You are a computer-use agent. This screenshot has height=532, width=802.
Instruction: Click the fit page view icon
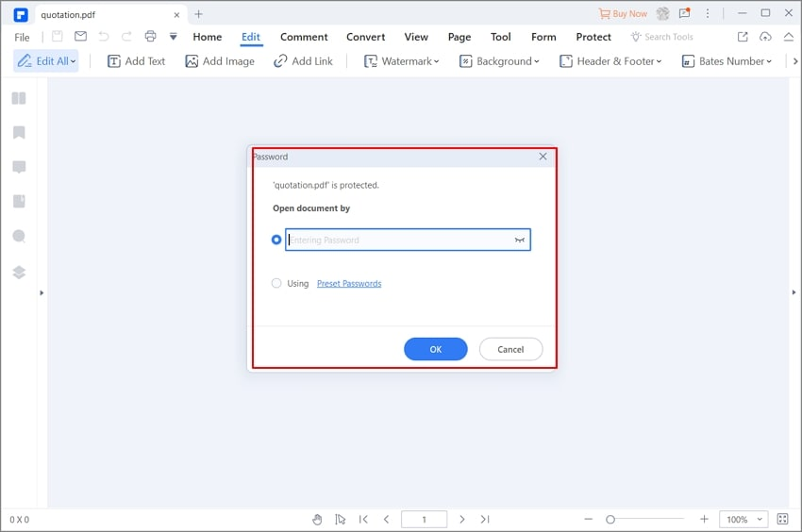(782, 519)
